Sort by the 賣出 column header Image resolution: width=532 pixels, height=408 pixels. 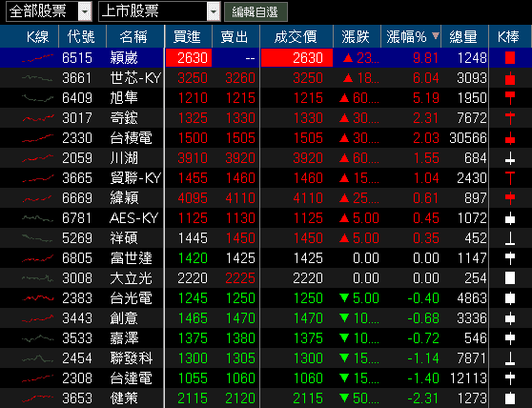(x=235, y=36)
